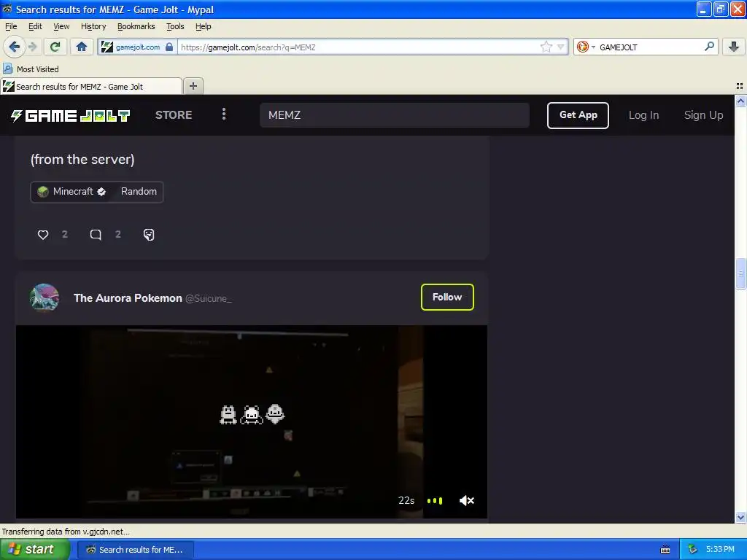Image resolution: width=747 pixels, height=560 pixels.
Task: Click the search magnifier icon
Action: (x=709, y=46)
